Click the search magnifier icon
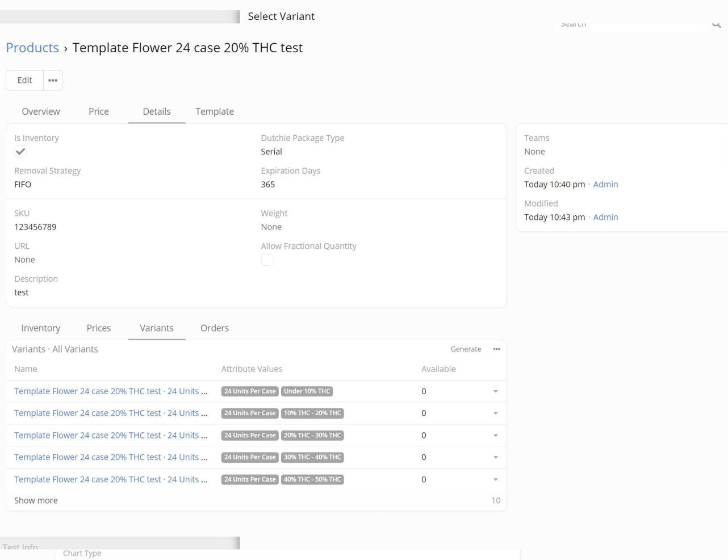The height and width of the screenshot is (560, 728). click(716, 24)
